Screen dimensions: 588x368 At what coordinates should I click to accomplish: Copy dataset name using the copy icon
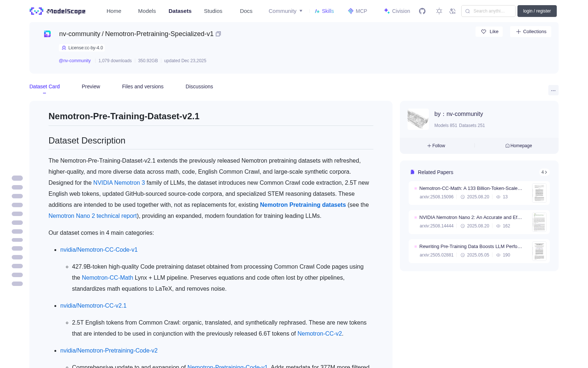[x=218, y=34]
